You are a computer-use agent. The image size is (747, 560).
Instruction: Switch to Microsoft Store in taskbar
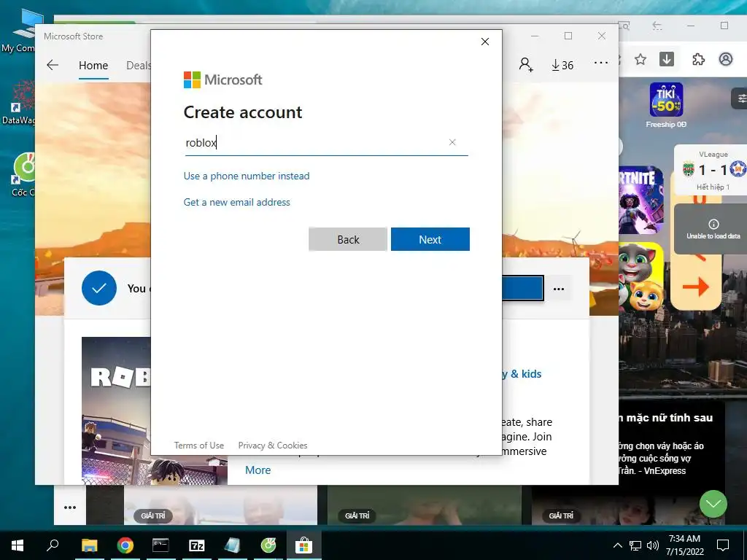tap(303, 545)
